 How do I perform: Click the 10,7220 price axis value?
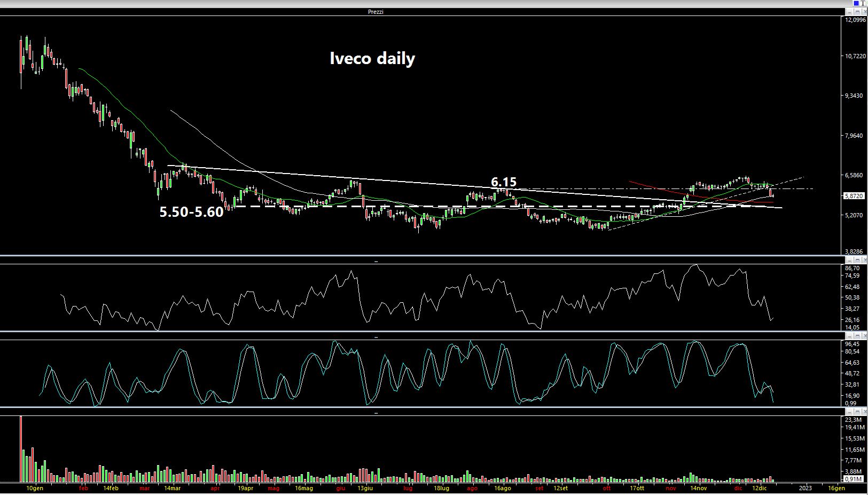[855, 56]
